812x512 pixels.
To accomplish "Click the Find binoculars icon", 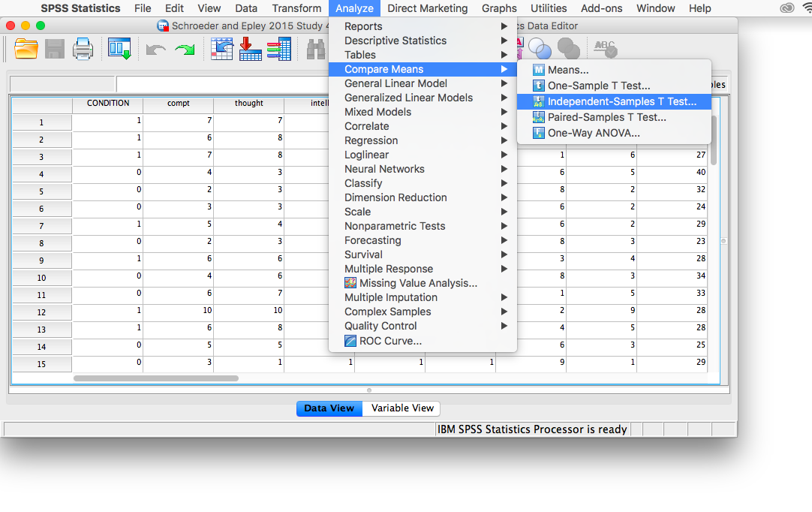I will (x=316, y=50).
